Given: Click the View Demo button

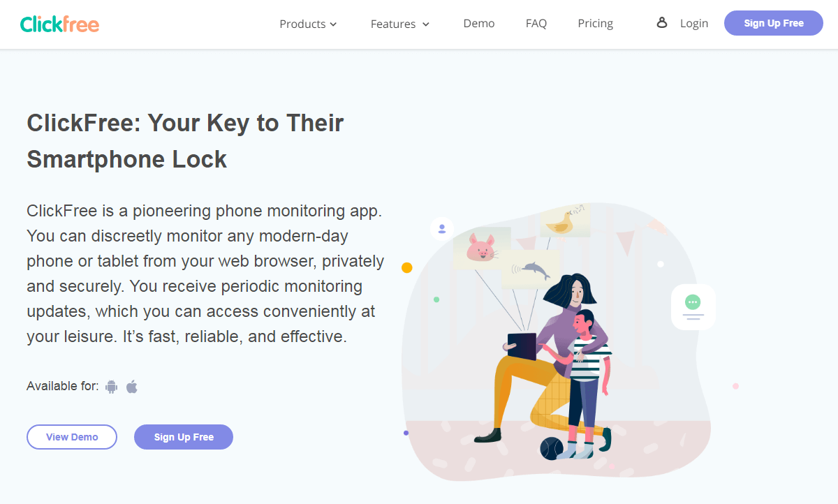Looking at the screenshot, I should [x=72, y=437].
